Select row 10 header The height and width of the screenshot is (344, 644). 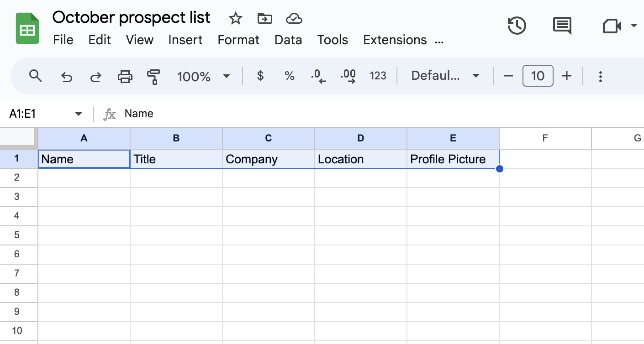(19, 331)
